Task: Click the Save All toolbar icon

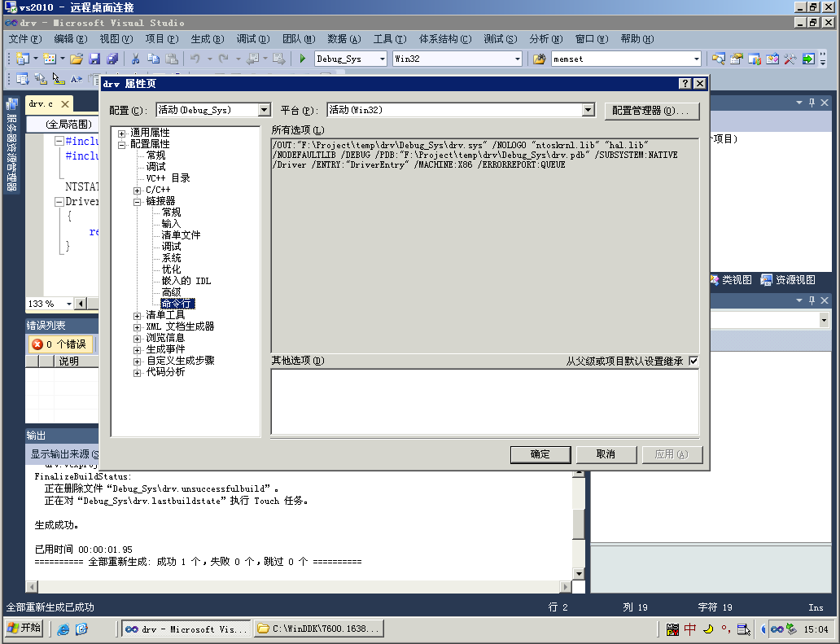Action: [x=112, y=59]
